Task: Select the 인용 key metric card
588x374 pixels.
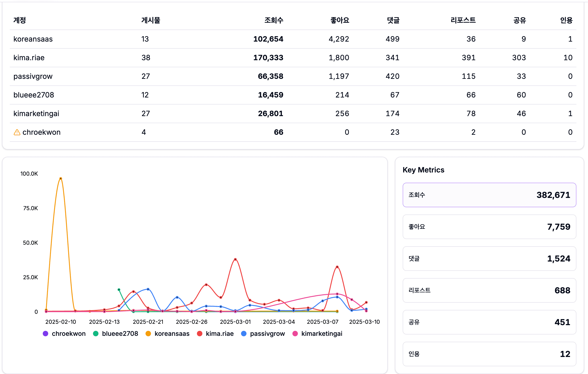Action: click(489, 354)
